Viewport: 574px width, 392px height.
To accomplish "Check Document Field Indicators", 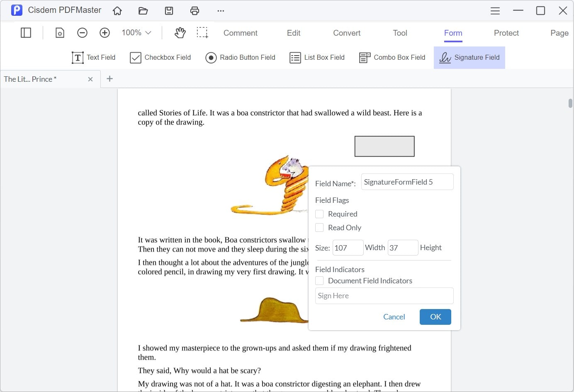I will (x=319, y=280).
